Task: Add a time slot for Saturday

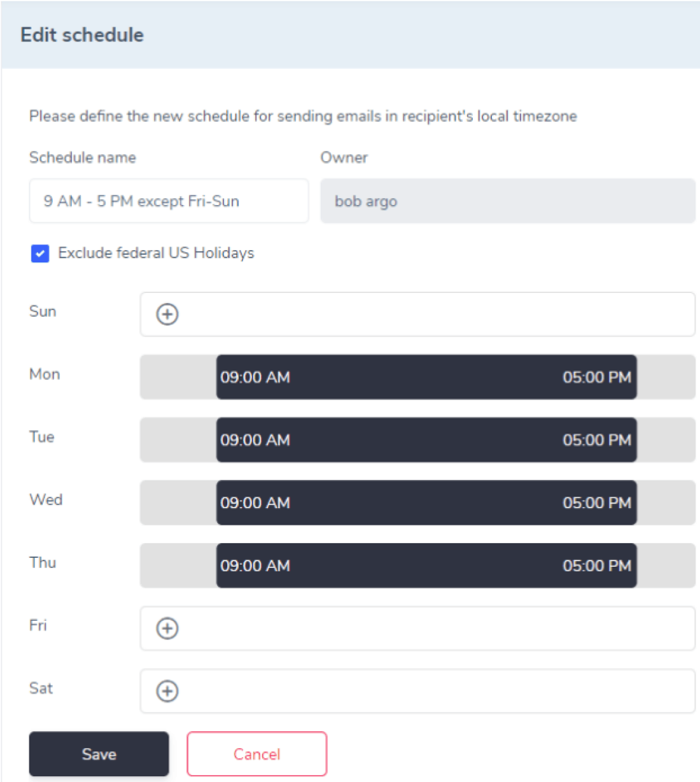Action: click(167, 691)
